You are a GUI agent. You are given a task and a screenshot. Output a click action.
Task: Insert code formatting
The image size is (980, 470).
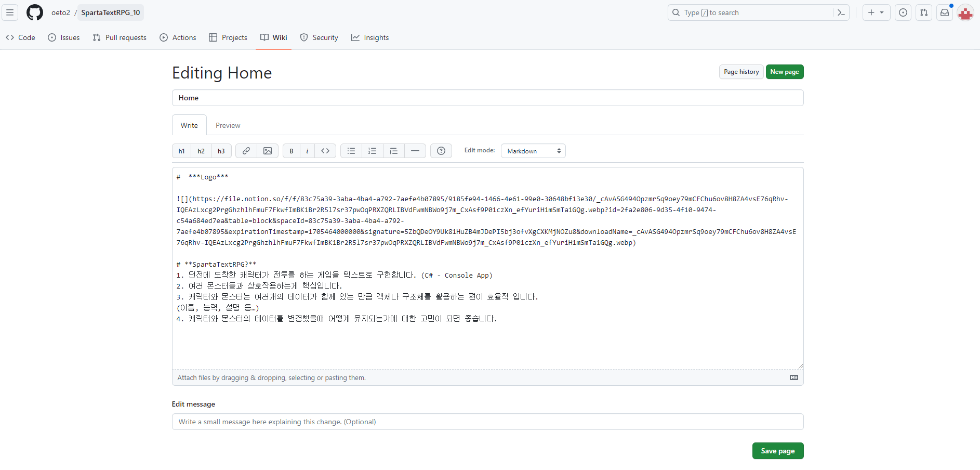tap(325, 151)
